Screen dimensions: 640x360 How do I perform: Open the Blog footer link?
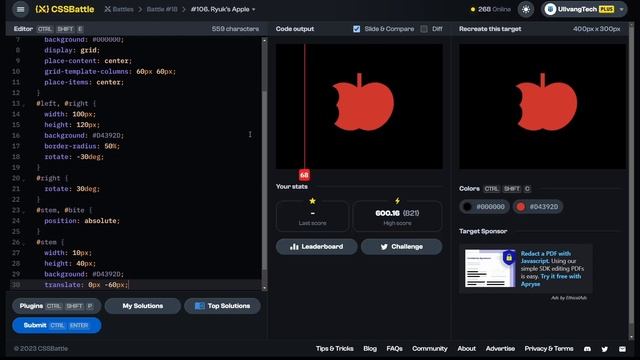(370, 349)
